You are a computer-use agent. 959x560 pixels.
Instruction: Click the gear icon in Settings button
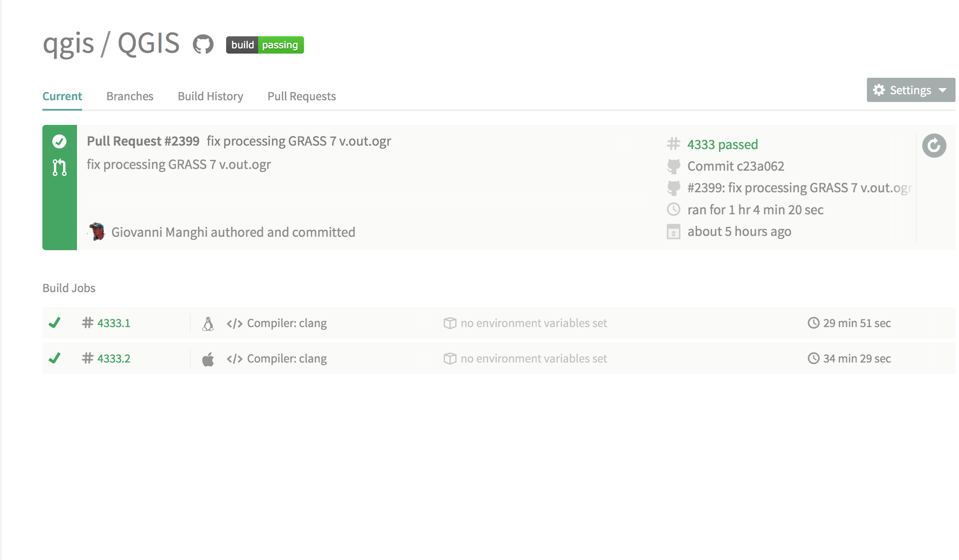click(879, 90)
